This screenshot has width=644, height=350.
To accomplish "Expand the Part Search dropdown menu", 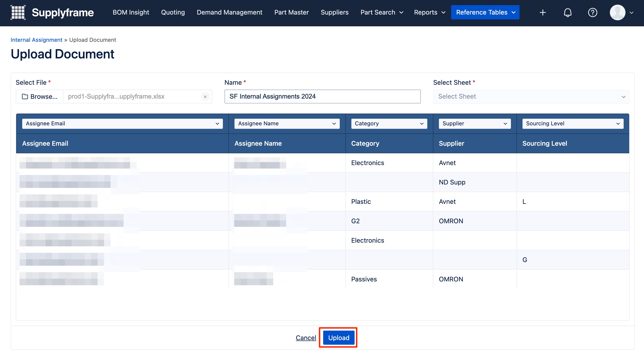I will pos(382,12).
